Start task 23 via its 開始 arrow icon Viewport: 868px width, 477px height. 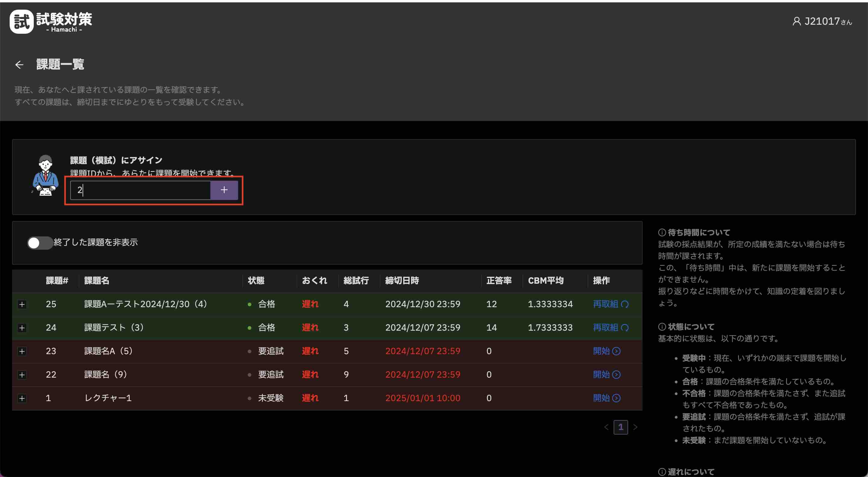(616, 351)
